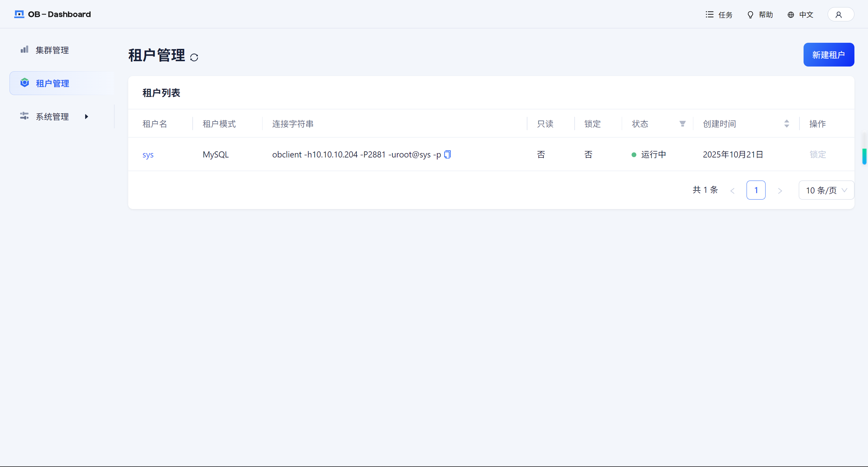Click the 新建租户 button

tap(828, 55)
